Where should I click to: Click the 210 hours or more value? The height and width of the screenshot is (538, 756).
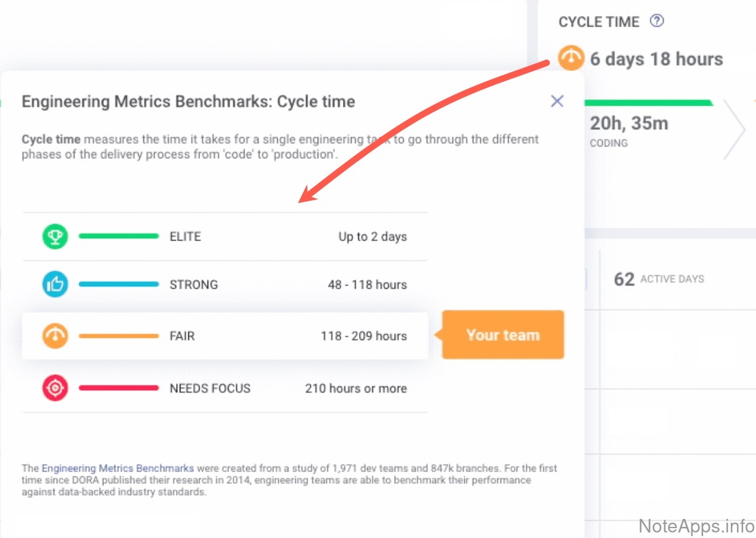pyautogui.click(x=356, y=388)
